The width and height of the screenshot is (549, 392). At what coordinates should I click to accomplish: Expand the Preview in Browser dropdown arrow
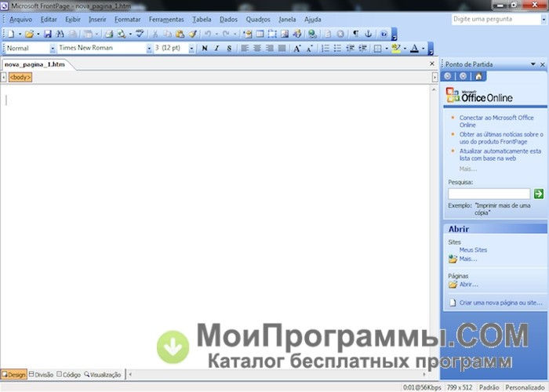pos(130,34)
